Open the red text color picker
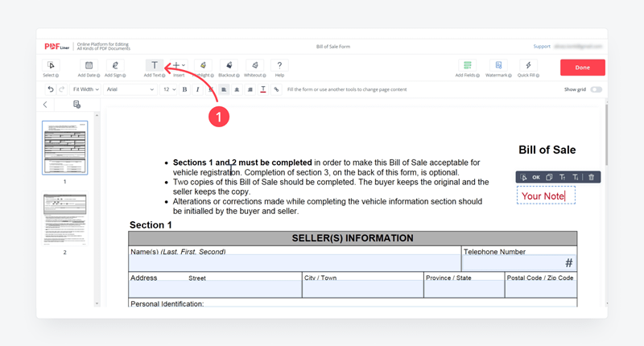The image size is (644, 346). coord(263,89)
